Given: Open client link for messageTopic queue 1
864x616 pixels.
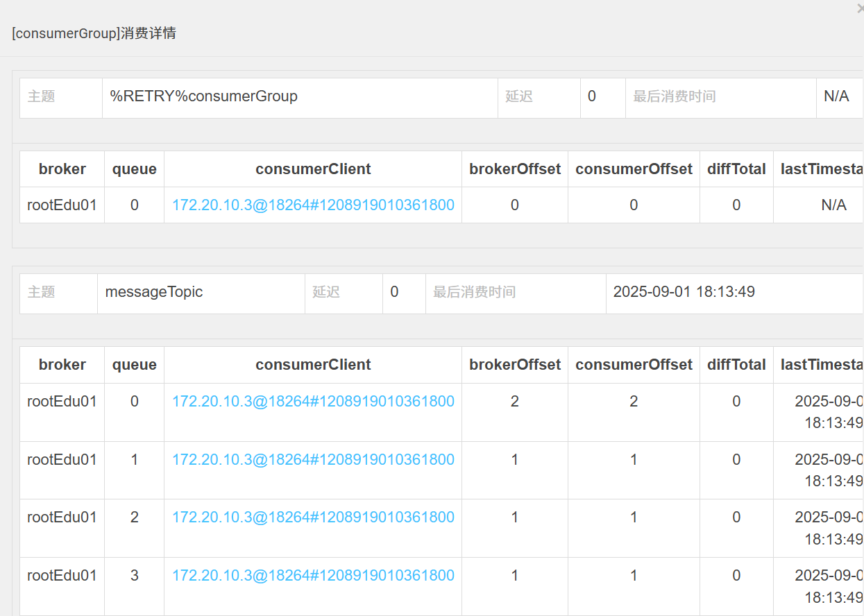Looking at the screenshot, I should pyautogui.click(x=313, y=460).
